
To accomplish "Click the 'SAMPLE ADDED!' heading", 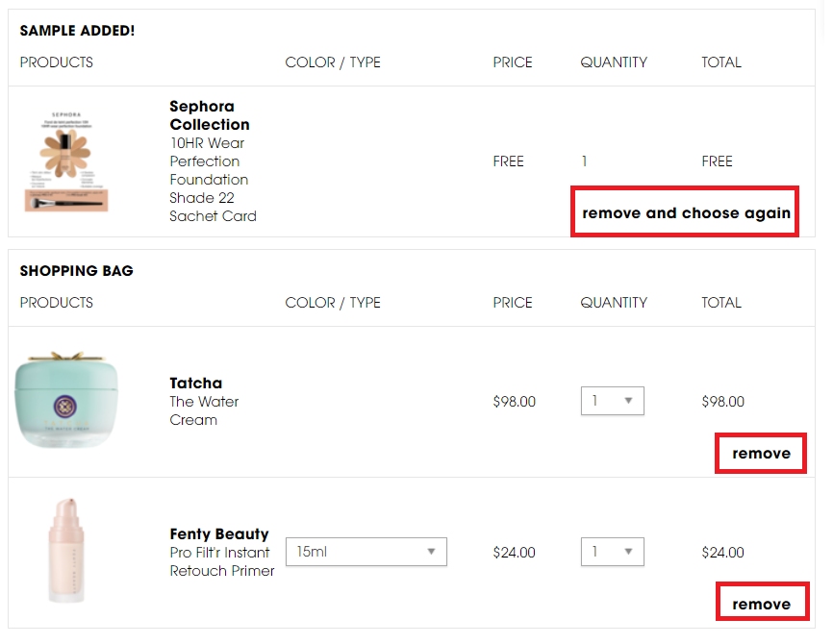I will 77,31.
